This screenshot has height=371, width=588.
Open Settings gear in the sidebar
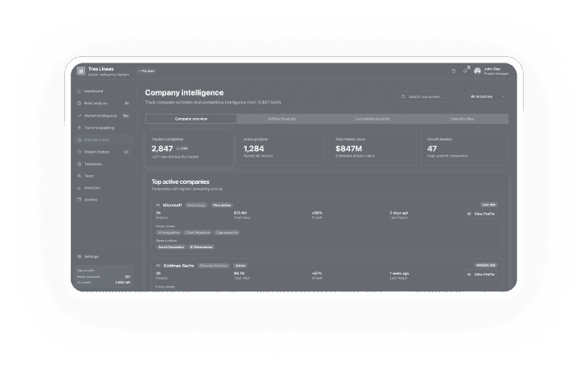coord(80,257)
